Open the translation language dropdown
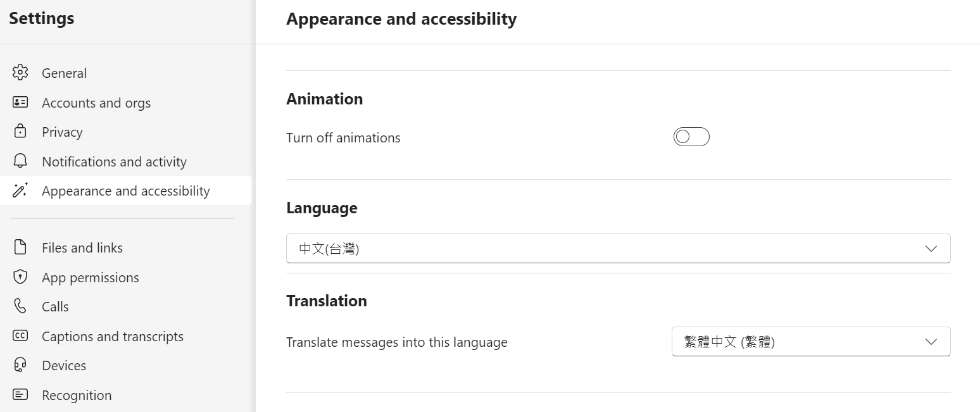Screen dimensions: 980x412 click(810, 342)
